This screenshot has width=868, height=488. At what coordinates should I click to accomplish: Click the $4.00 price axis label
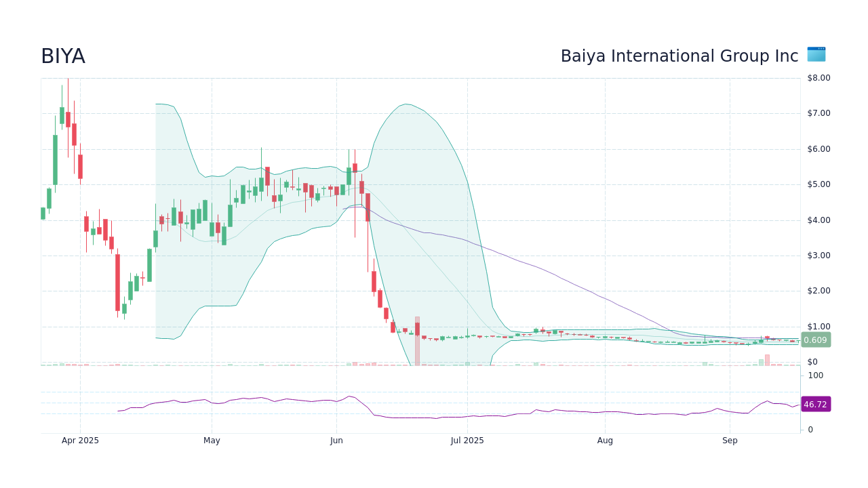[818, 220]
